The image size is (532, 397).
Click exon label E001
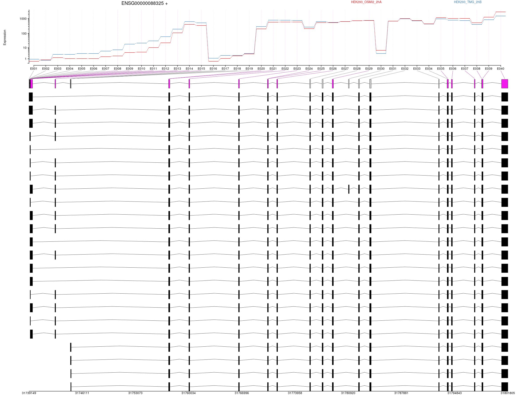(34, 69)
